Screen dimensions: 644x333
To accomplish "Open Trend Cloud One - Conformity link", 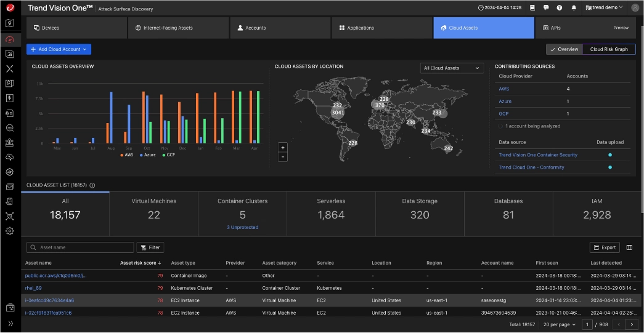I will (x=531, y=167).
